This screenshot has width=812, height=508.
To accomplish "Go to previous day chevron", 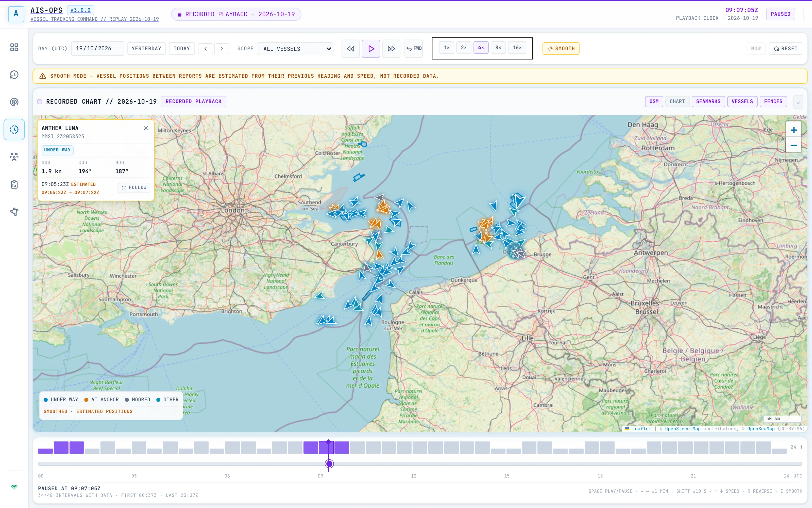I will pyautogui.click(x=206, y=49).
